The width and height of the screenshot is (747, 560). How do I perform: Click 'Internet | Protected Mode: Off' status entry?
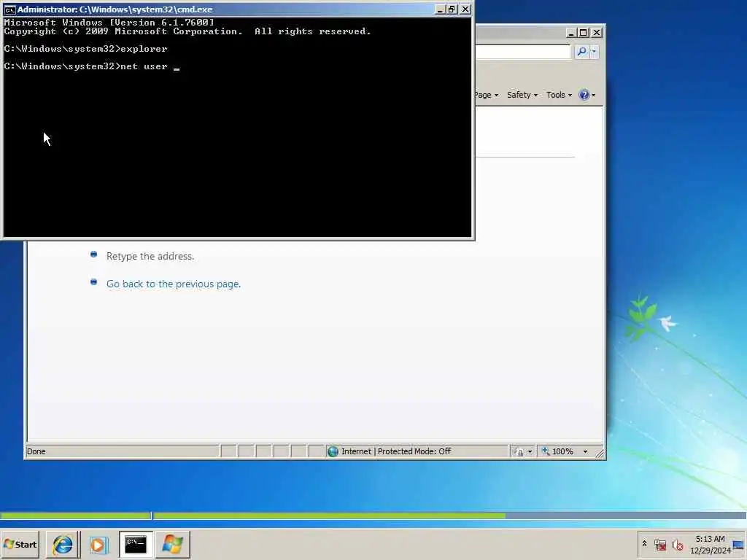396,451
